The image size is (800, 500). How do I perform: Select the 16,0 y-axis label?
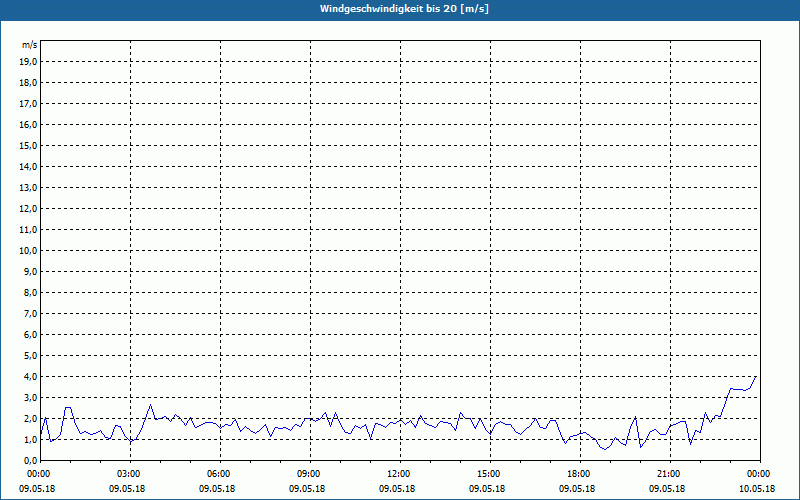click(x=30, y=124)
